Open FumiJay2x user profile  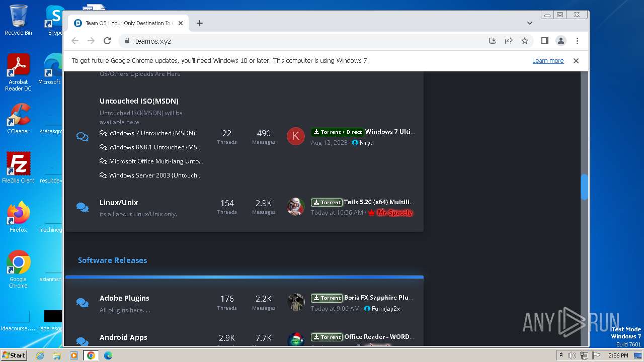point(386,309)
